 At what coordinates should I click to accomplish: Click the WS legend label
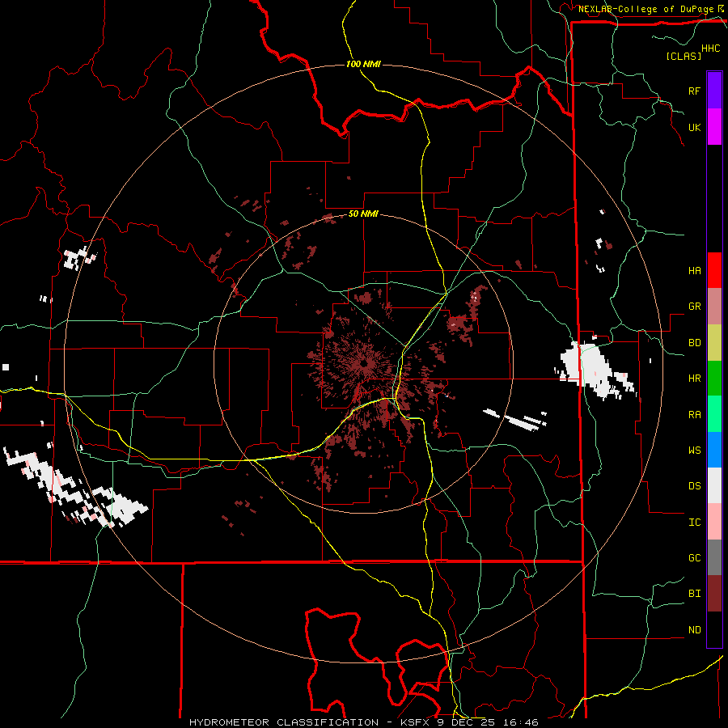(x=694, y=451)
